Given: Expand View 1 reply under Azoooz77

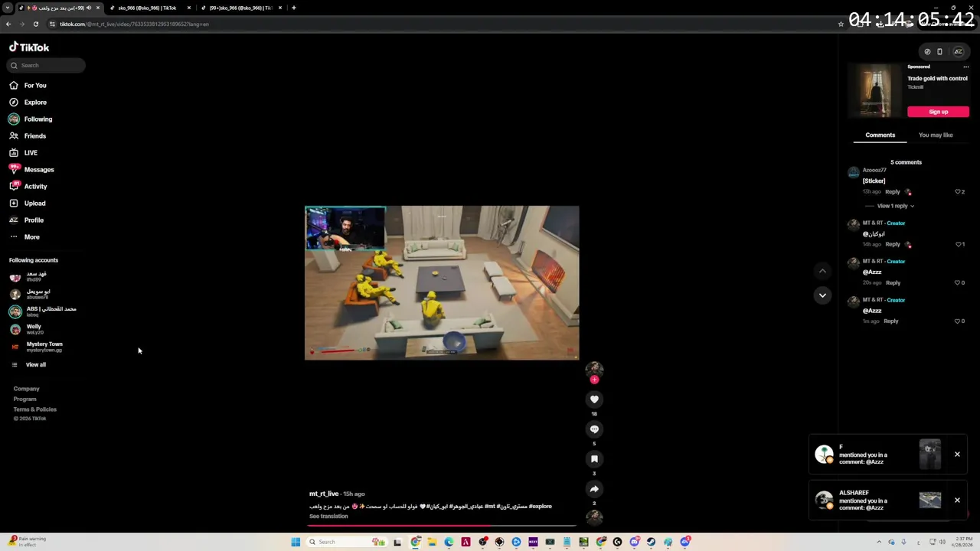Looking at the screenshot, I should click(x=895, y=206).
